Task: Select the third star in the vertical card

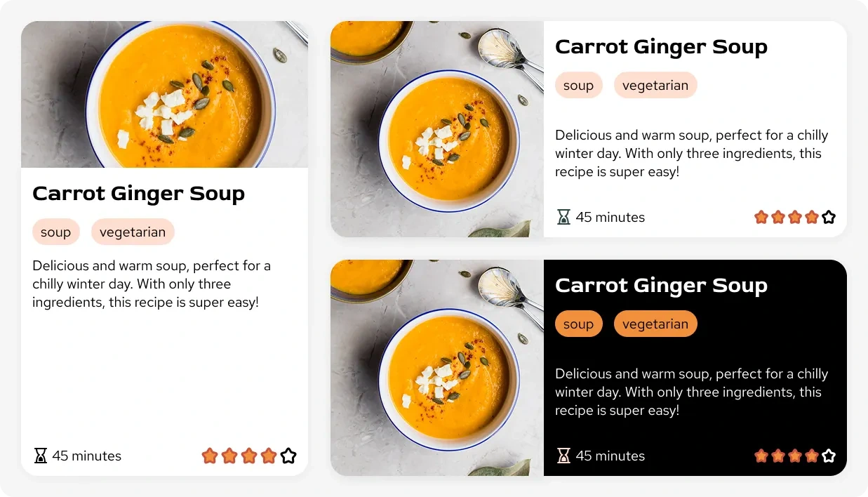Action: [x=249, y=456]
